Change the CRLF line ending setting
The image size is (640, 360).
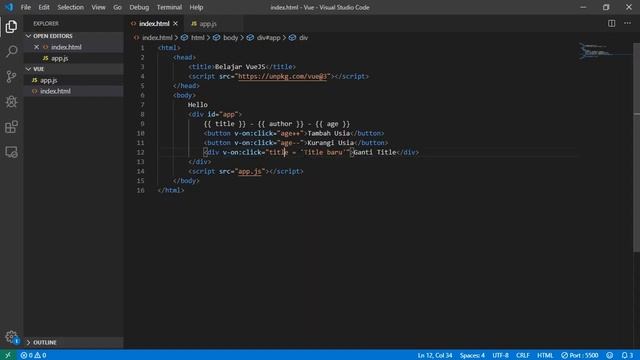(x=523, y=356)
